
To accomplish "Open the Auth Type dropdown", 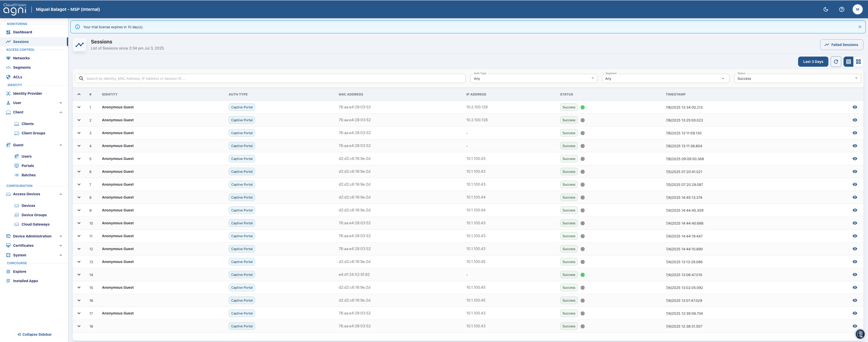I will pos(533,79).
